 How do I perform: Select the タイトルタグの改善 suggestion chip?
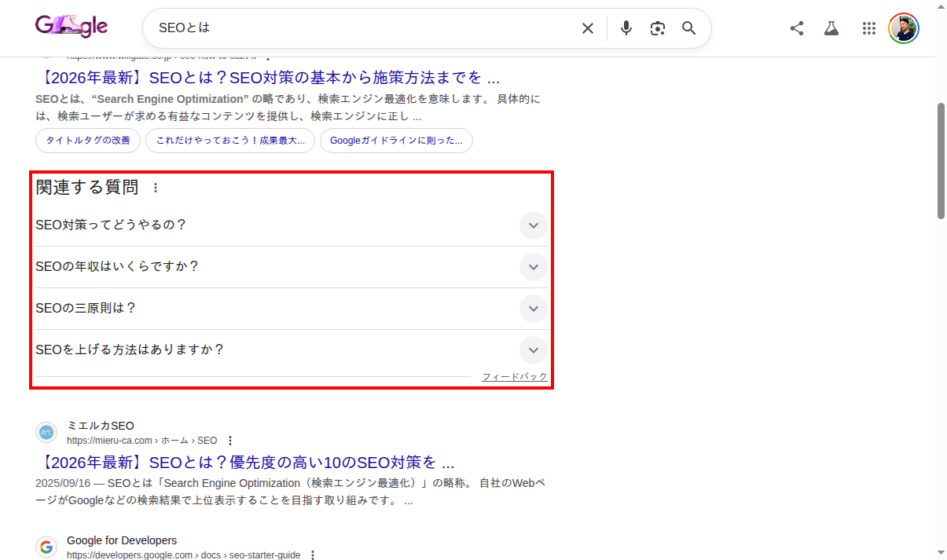point(87,141)
